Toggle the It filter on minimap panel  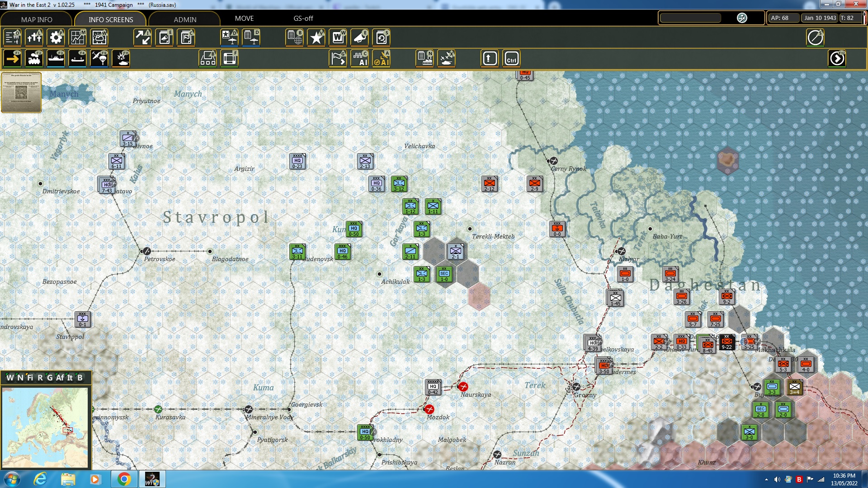[x=70, y=378]
